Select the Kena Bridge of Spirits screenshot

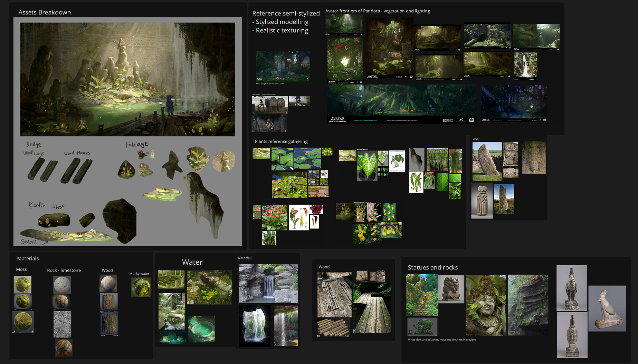point(283,66)
